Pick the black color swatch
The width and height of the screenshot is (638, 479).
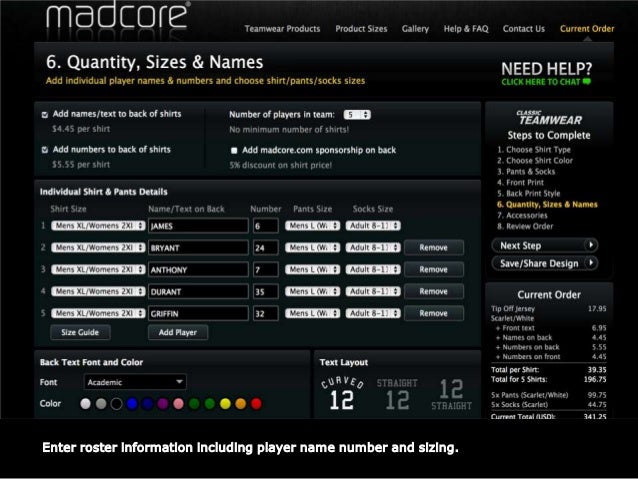point(116,404)
